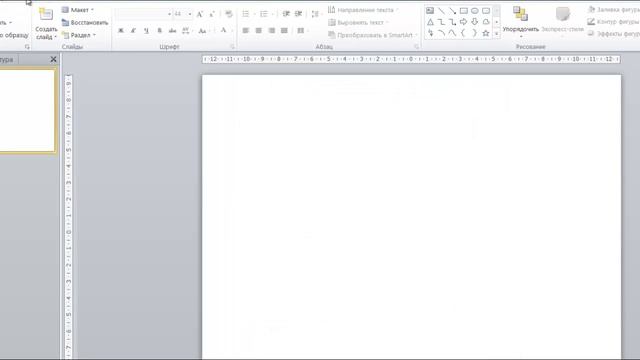Toggle italic К formatting

pos(133,31)
